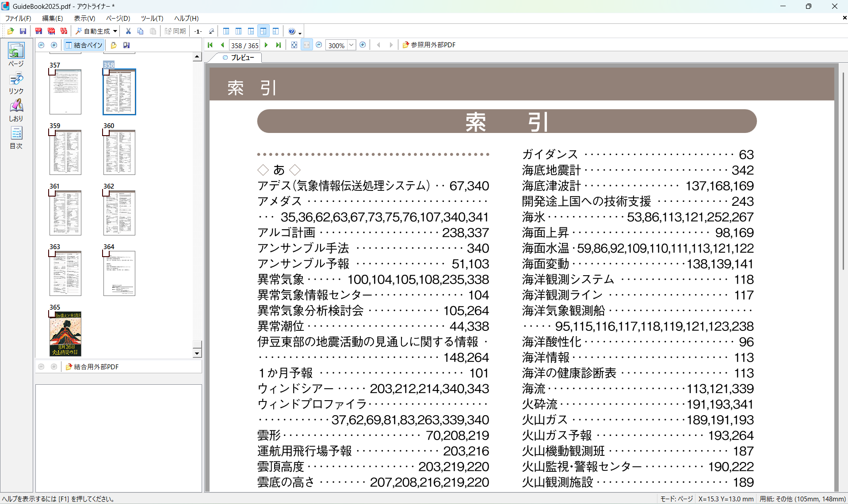The width and height of the screenshot is (848, 504).
Task: Click the Save PDF icon in toolbar
Action: 23,31
